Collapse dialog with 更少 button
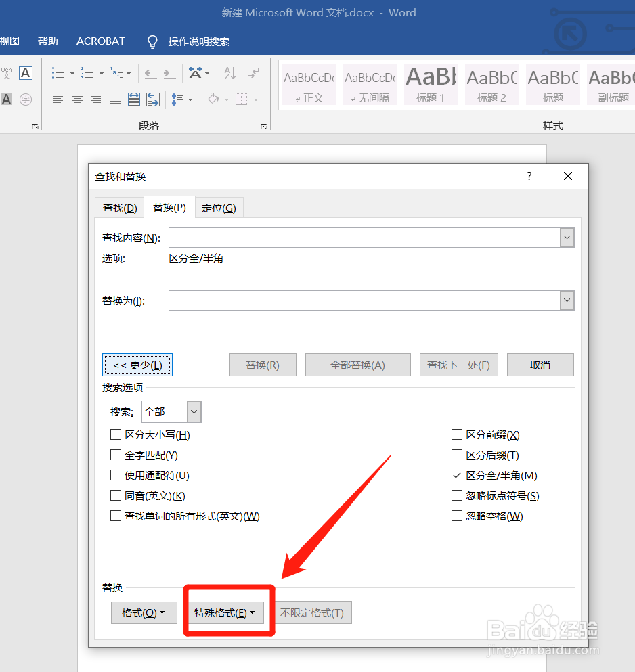 coord(137,365)
